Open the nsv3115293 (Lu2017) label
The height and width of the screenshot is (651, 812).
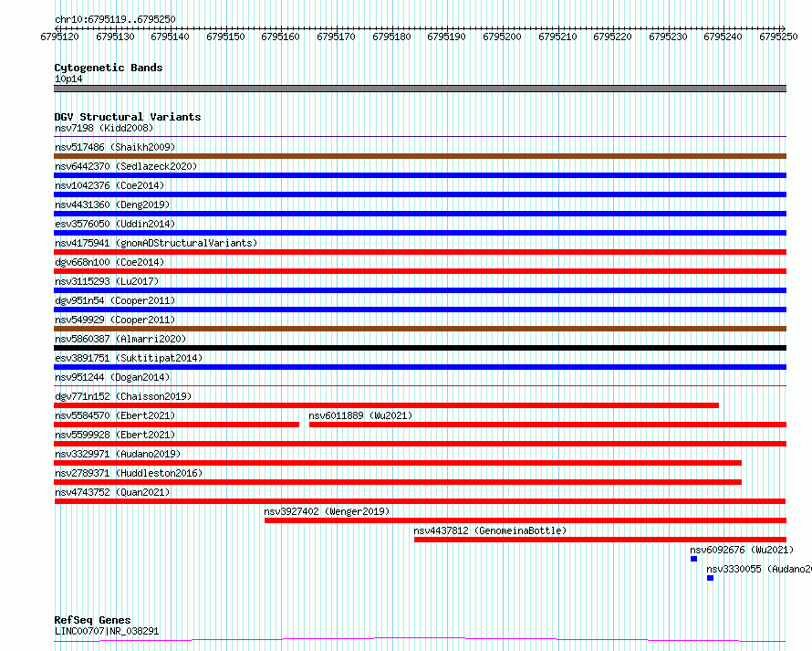(x=107, y=281)
